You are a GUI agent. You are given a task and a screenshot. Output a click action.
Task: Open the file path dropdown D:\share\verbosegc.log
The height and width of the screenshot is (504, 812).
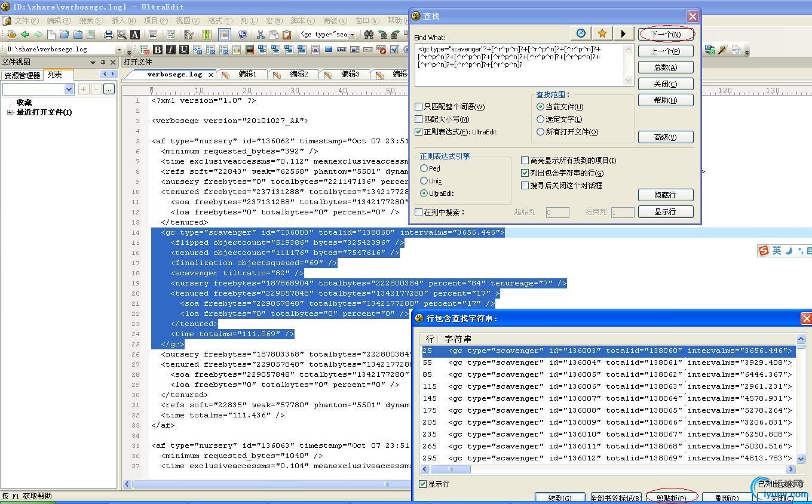pos(119,50)
